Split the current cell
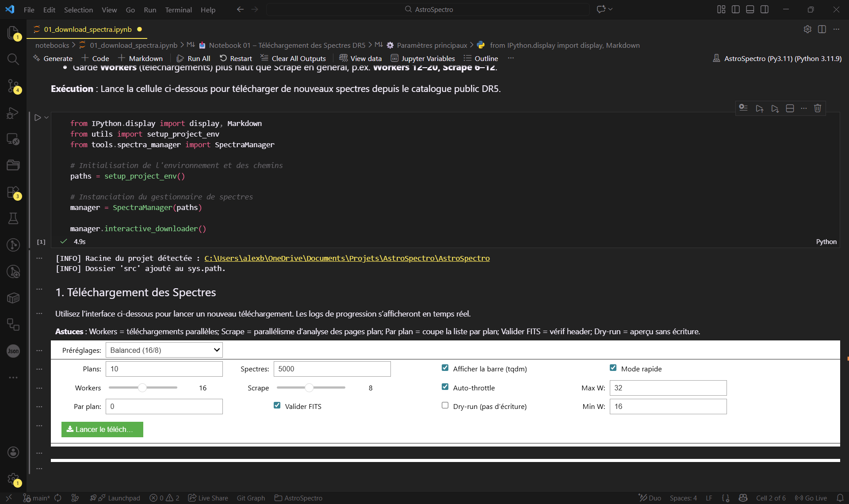Viewport: 849px width, 504px height. pyautogui.click(x=790, y=108)
